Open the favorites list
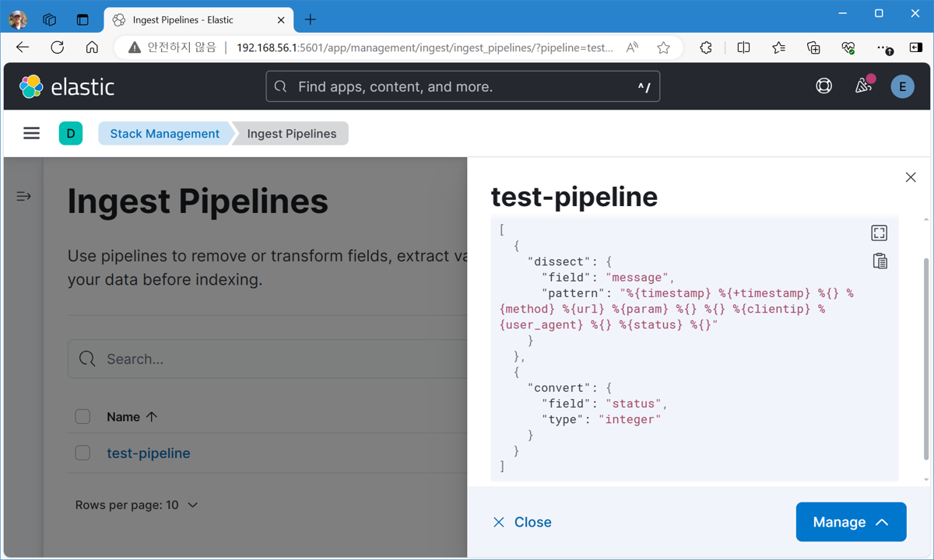 click(778, 47)
